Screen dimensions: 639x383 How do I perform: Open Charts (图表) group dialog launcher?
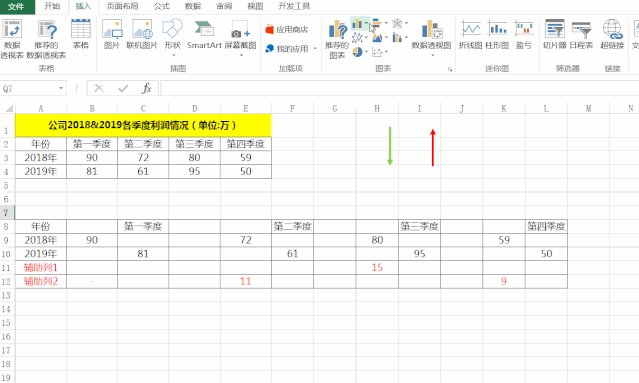tap(450, 70)
